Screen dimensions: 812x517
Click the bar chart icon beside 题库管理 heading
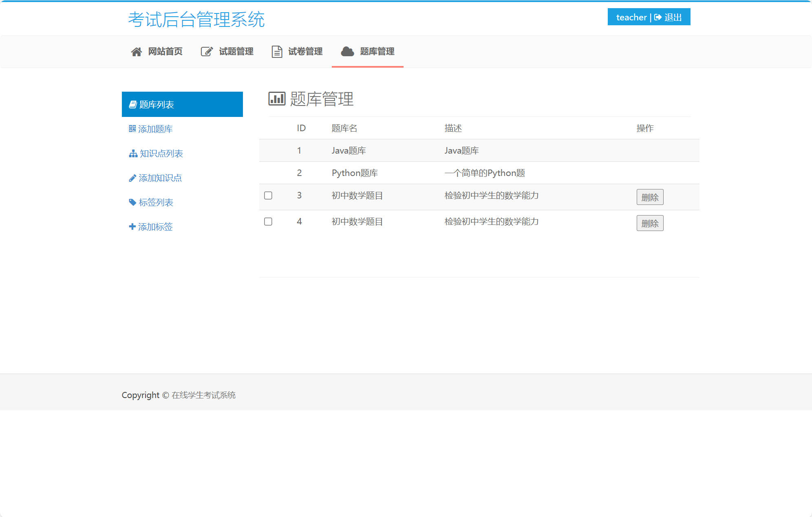click(x=276, y=99)
